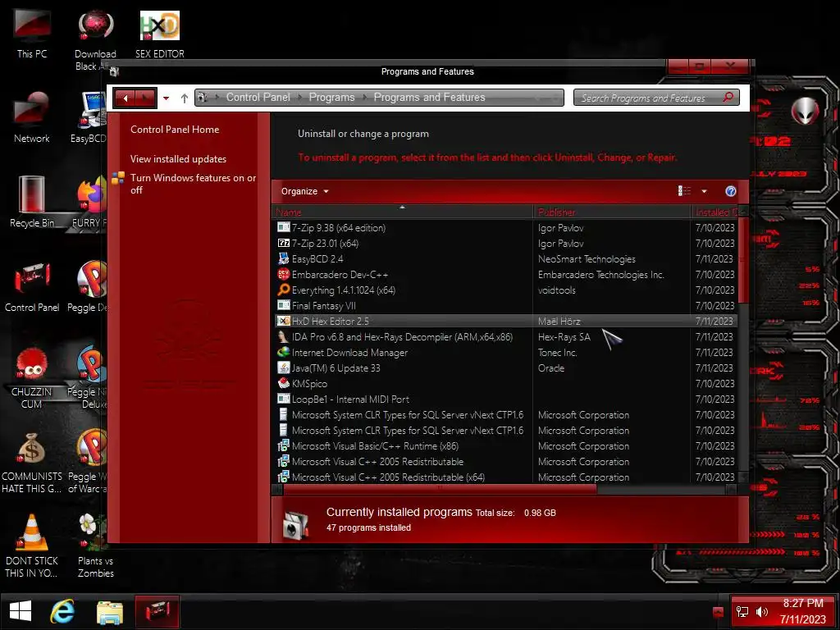This screenshot has width=840, height=630.
Task: Open the HxD SEX EDITOR desktop shortcut
Action: click(160, 33)
